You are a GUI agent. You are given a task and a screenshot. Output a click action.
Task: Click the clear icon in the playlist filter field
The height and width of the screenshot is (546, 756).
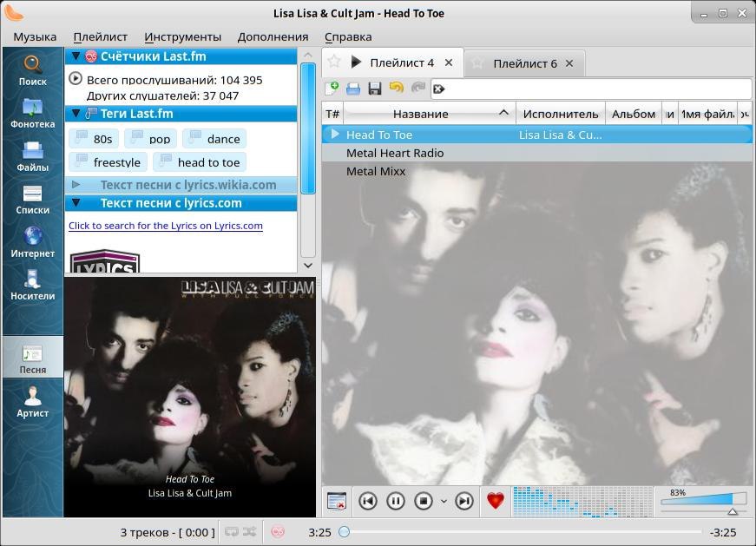pyautogui.click(x=438, y=89)
